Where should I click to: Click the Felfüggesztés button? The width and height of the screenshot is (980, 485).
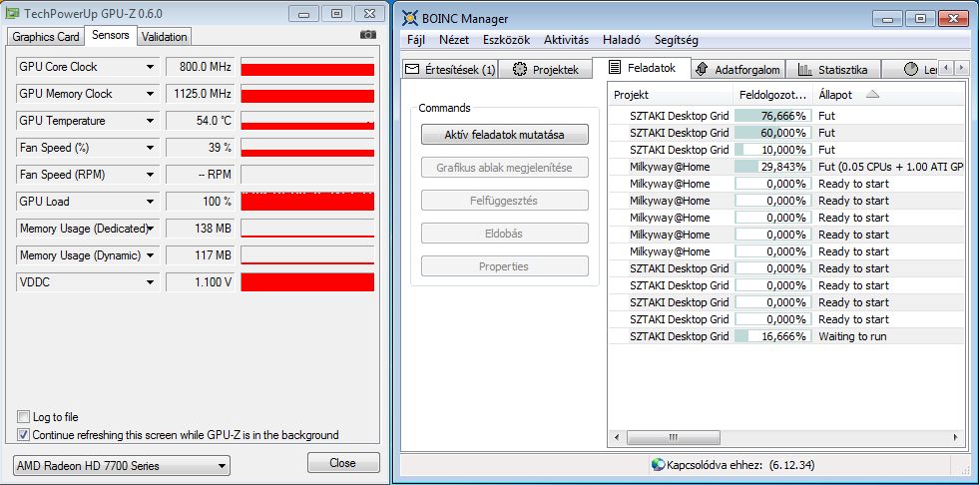(504, 201)
